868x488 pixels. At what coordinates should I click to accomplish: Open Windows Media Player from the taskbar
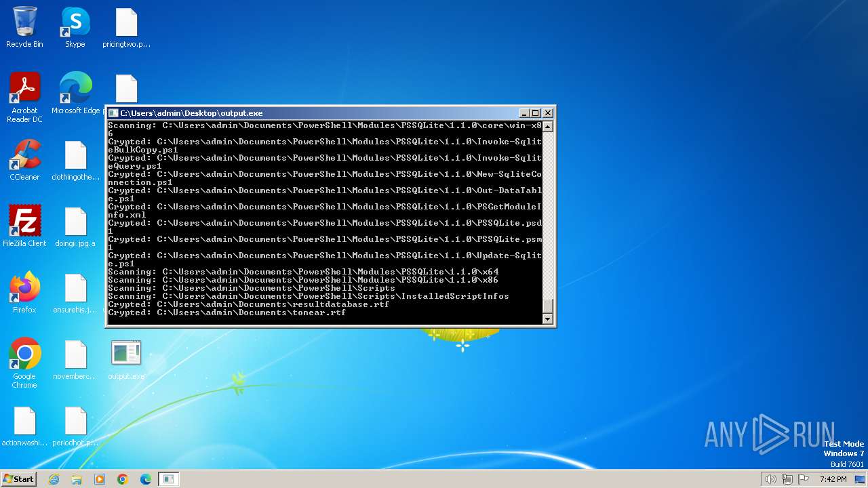click(100, 479)
